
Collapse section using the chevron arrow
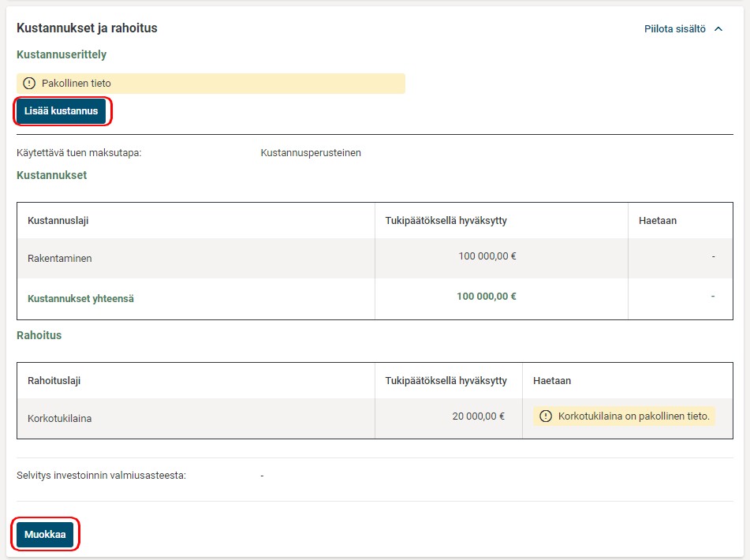click(x=718, y=29)
